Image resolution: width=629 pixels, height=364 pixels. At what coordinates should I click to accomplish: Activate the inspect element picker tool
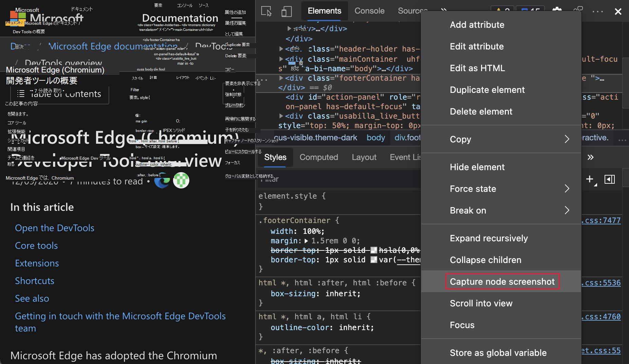pos(266,11)
